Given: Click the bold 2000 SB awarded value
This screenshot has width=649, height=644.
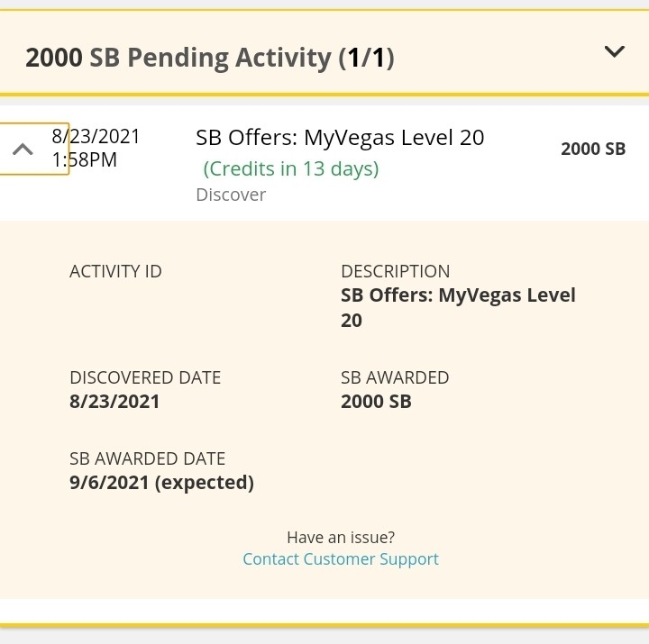Looking at the screenshot, I should pyautogui.click(x=376, y=402).
